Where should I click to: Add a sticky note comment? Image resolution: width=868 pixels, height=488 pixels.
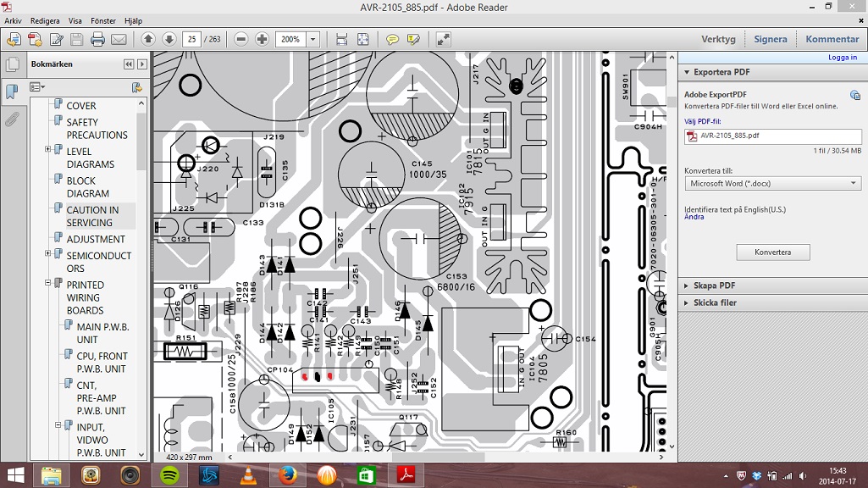pos(392,39)
